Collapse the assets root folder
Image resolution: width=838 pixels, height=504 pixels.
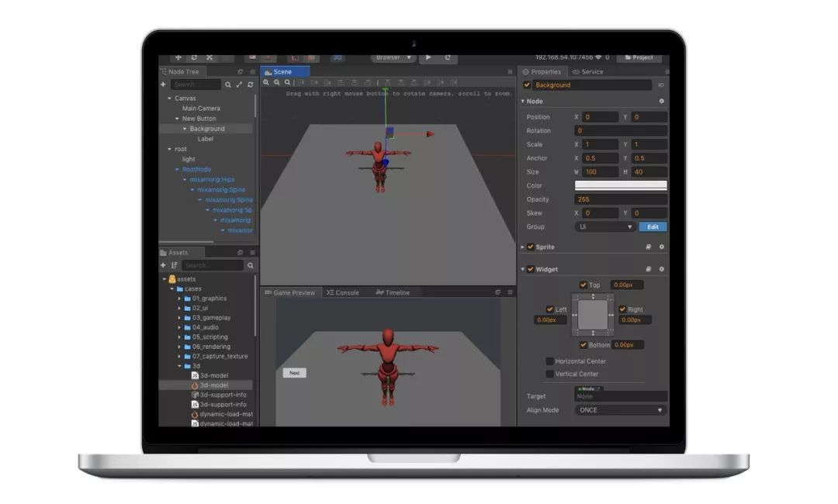tap(164, 279)
